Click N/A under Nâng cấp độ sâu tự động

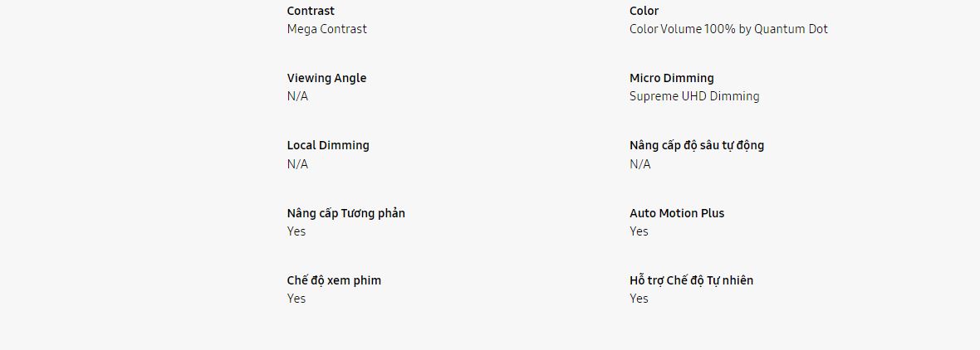(639, 164)
